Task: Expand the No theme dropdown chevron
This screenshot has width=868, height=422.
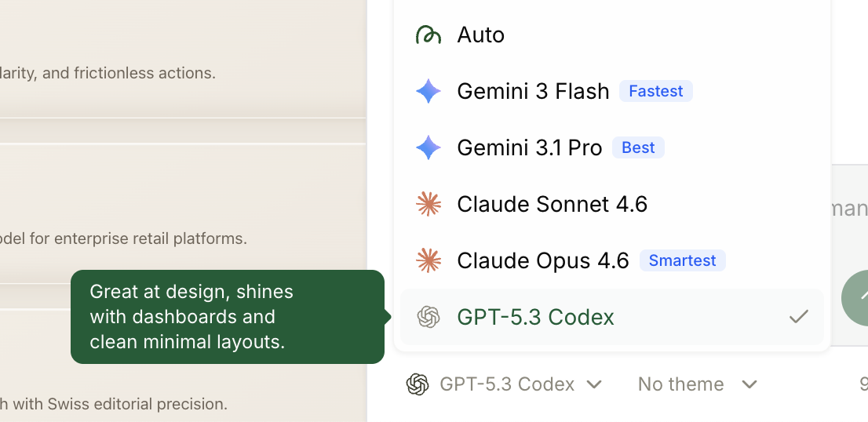Action: 749,384
